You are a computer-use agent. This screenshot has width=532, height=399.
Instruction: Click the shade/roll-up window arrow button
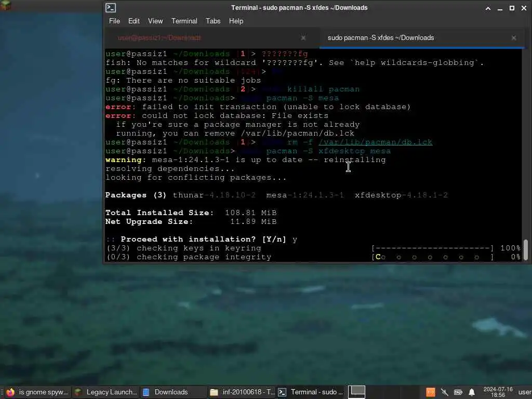pos(488,8)
